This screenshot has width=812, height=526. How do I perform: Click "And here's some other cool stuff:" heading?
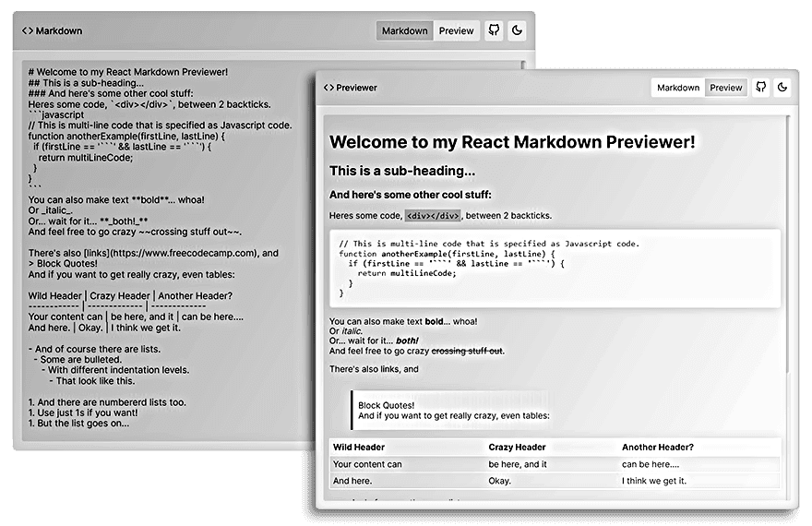[x=410, y=195]
